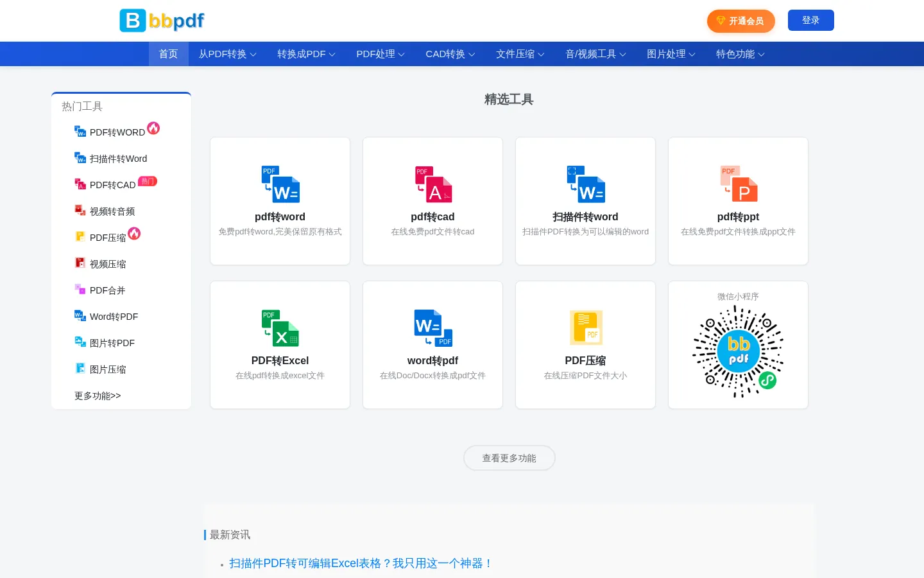
Task: Open the word转pdf card icon
Action: coord(433,328)
